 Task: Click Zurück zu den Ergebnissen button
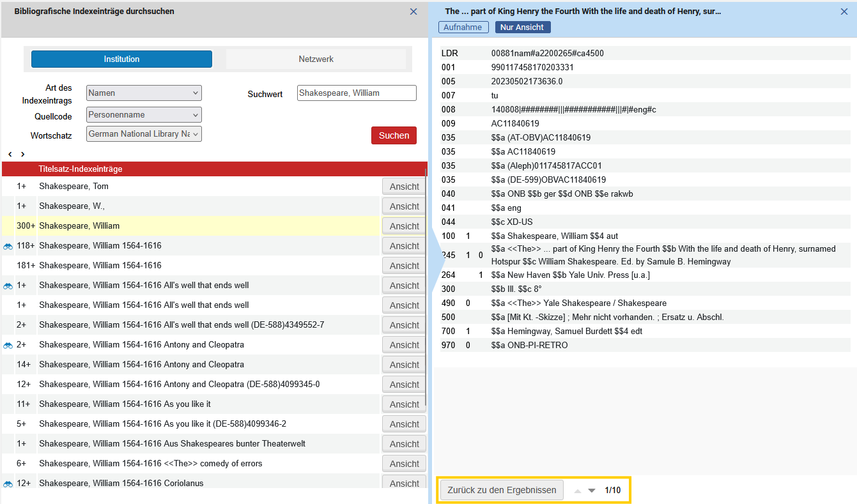pos(502,491)
